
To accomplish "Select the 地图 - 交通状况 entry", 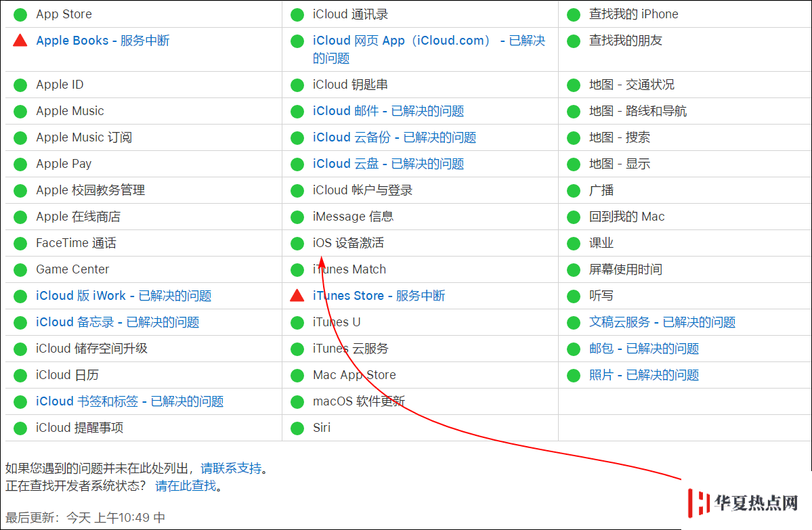I will [x=632, y=85].
